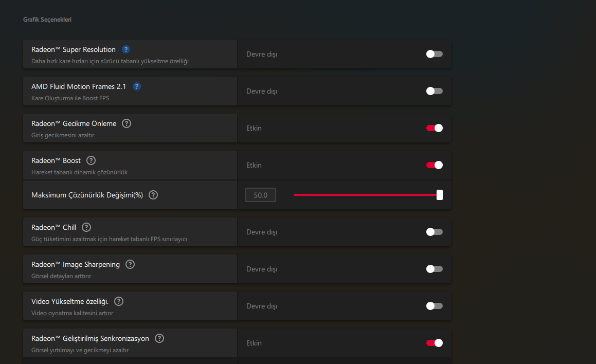596x364 pixels.
Task: Switch on Radeon Image Sharpening toggle
Action: tap(434, 269)
